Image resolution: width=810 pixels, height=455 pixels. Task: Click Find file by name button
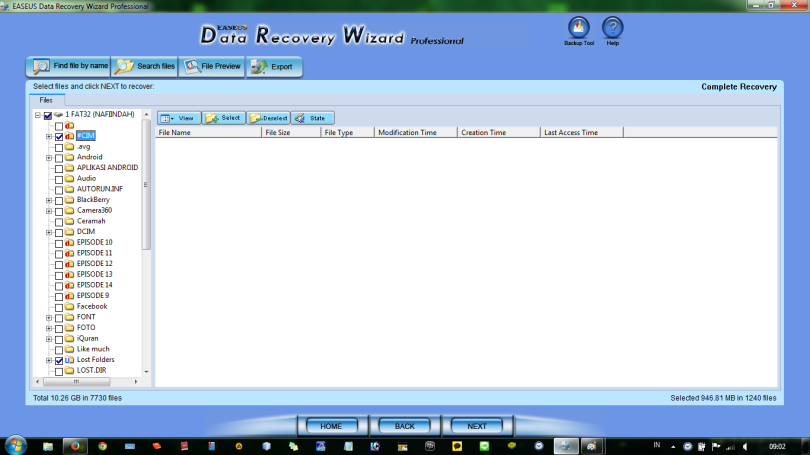click(x=69, y=67)
